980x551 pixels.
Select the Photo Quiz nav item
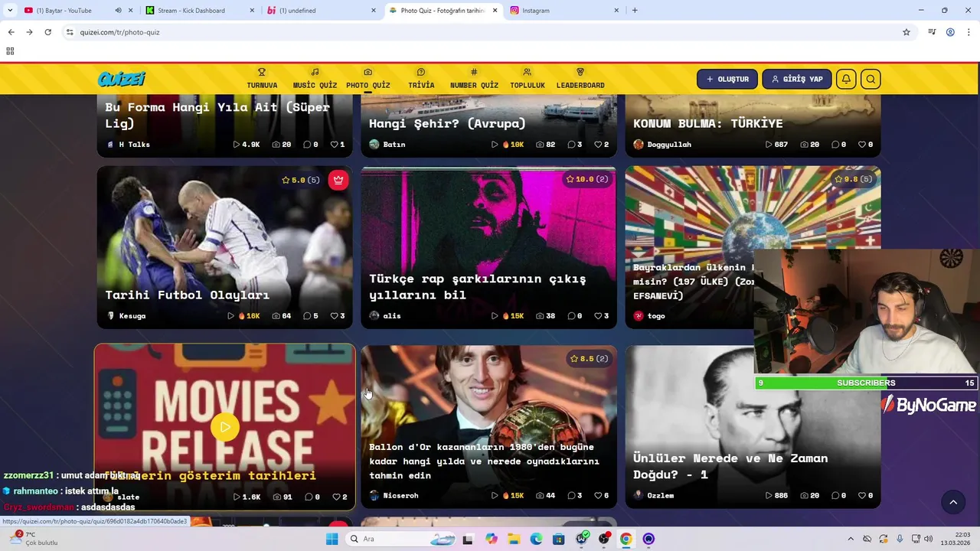coord(367,79)
